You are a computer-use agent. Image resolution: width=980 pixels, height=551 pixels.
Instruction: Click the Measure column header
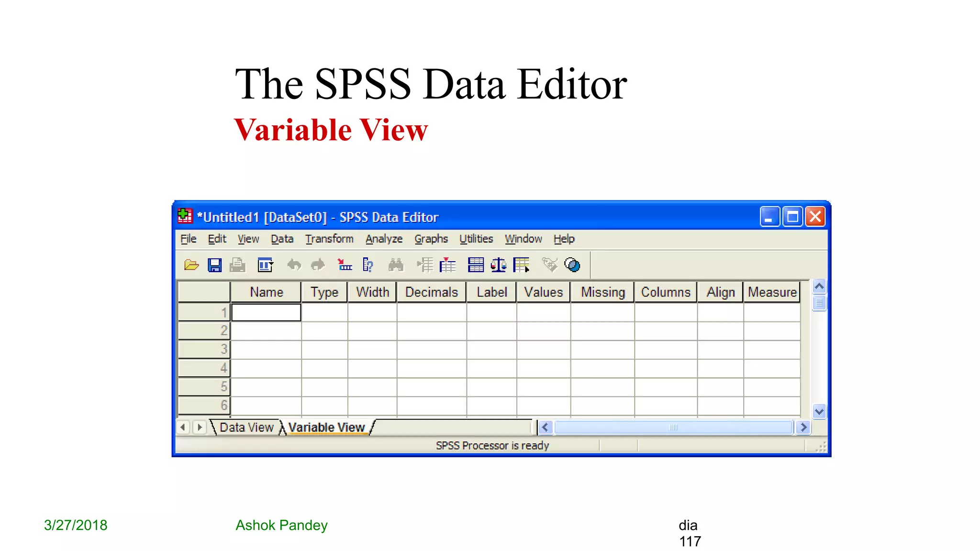click(x=772, y=292)
